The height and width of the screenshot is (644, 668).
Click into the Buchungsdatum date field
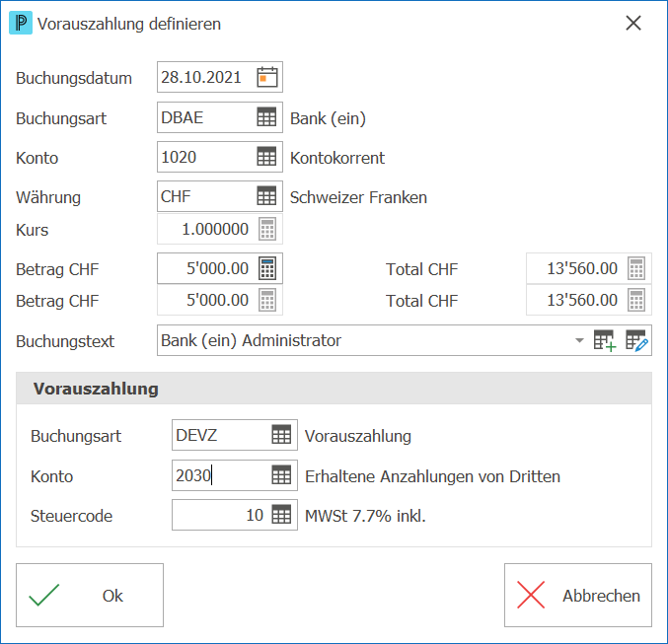(x=220, y=77)
